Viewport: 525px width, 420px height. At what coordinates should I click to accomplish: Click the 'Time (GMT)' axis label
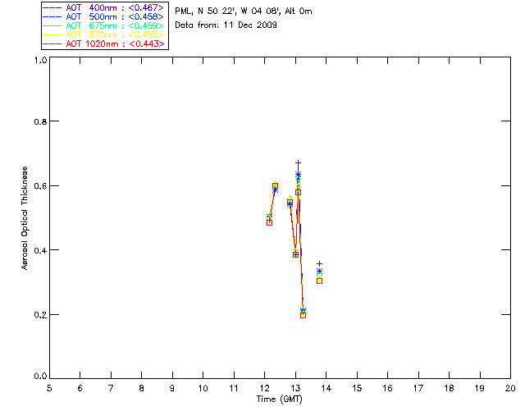click(280, 399)
